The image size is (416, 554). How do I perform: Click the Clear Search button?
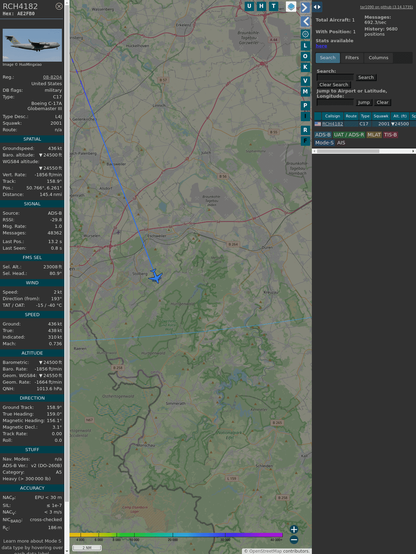pyautogui.click(x=334, y=84)
